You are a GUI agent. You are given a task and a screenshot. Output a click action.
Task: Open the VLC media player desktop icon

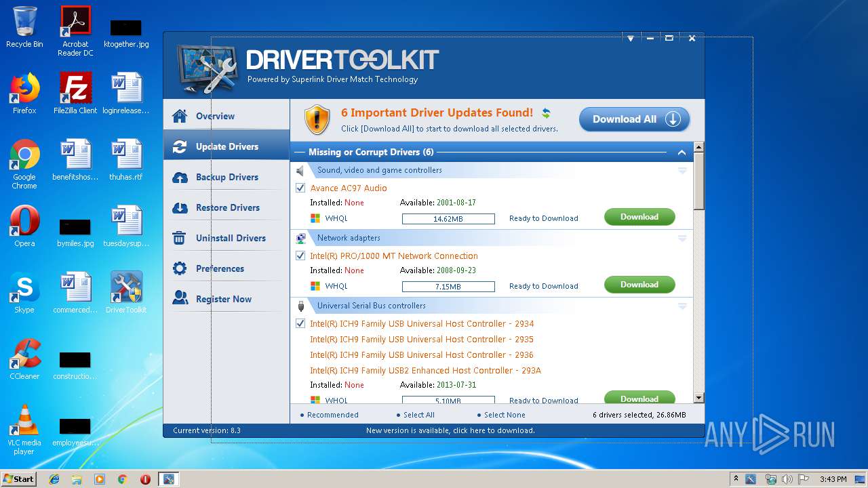(x=24, y=430)
